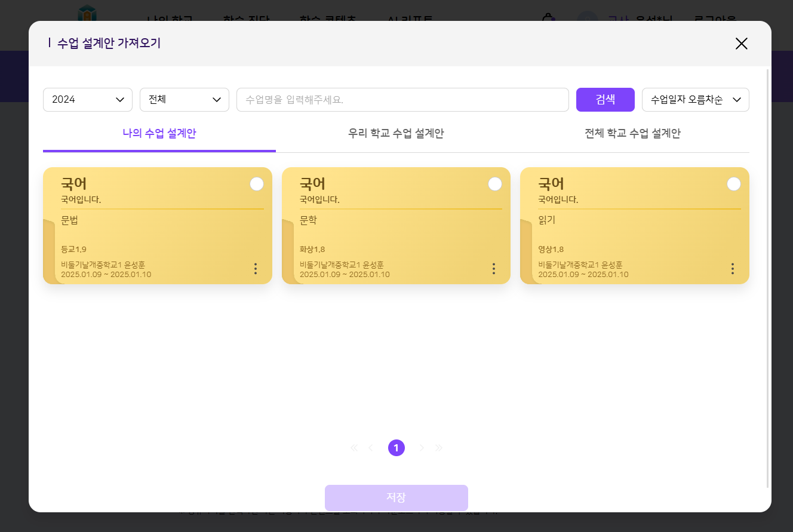The width and height of the screenshot is (793, 532).
Task: Close the 수업 설계안 가져오기 dialog
Action: 741,44
